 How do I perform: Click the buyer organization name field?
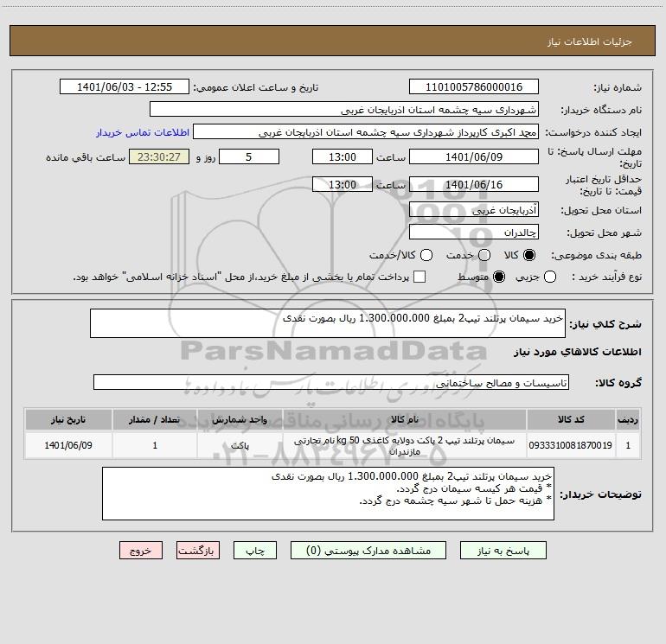click(x=344, y=110)
